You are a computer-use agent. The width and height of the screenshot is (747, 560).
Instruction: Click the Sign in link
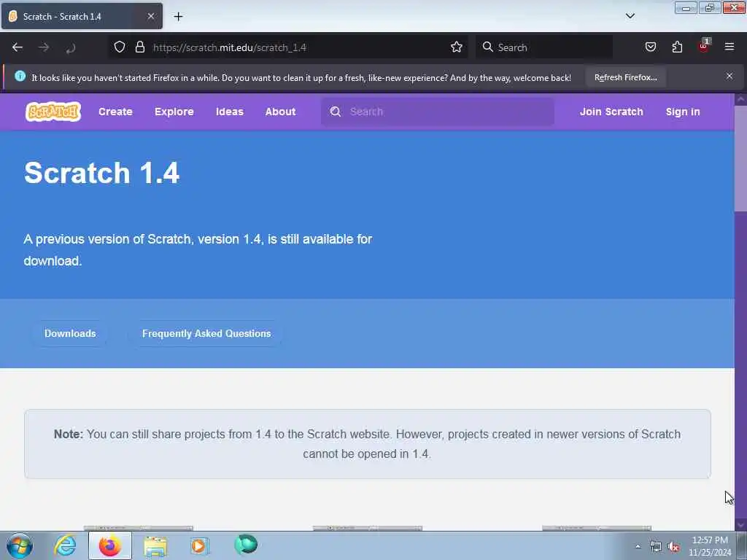click(x=683, y=112)
